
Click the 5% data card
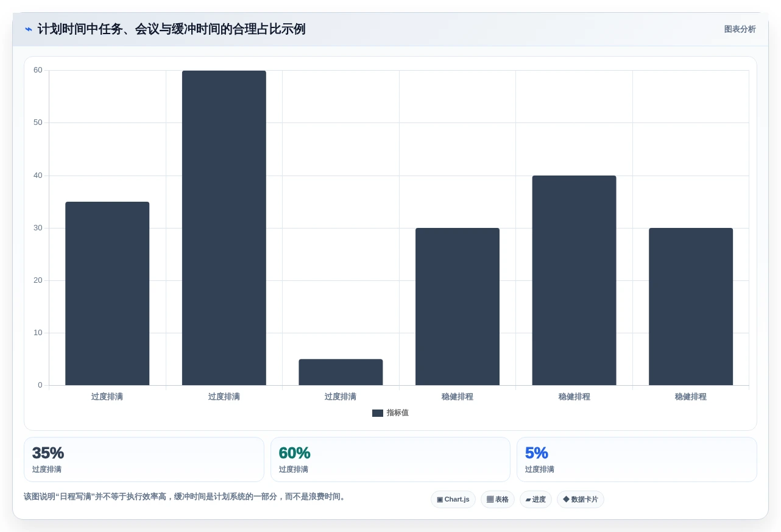(x=637, y=459)
